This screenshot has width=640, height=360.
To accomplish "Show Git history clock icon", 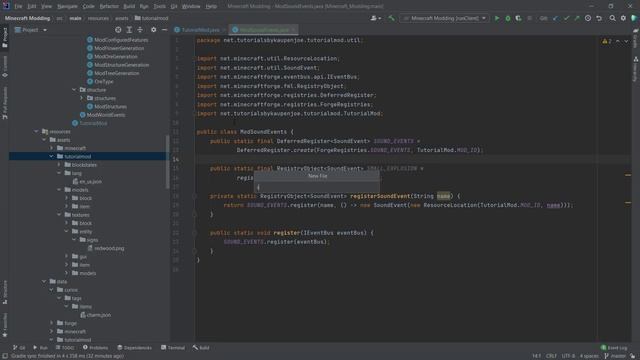I will pyautogui.click(x=588, y=18).
